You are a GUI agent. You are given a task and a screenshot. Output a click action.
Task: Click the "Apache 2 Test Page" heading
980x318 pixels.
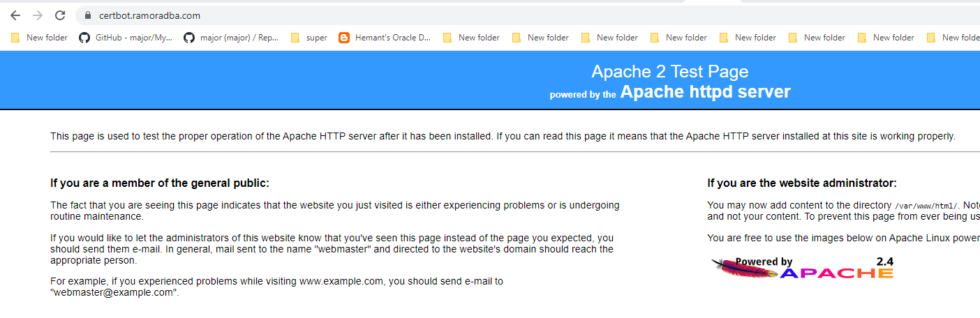pos(669,71)
